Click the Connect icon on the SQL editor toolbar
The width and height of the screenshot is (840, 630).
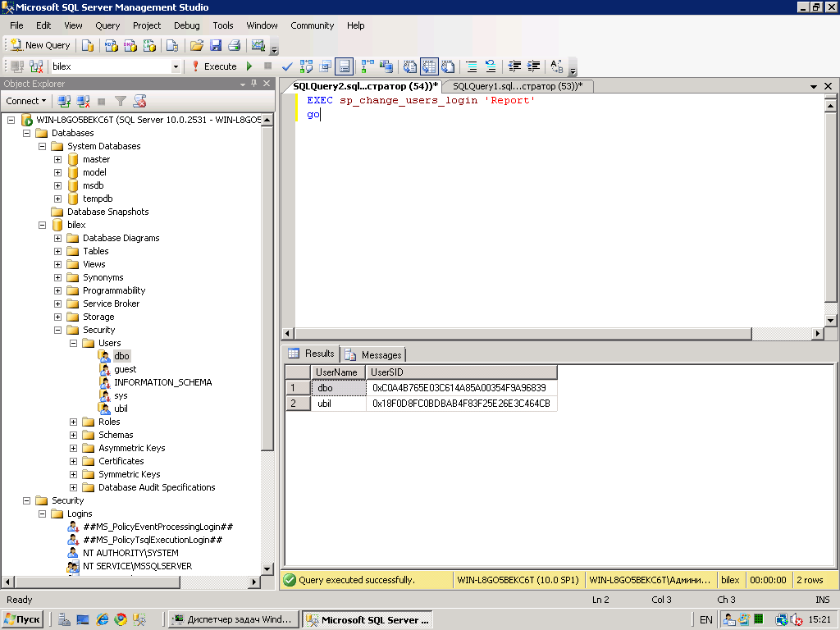[x=17, y=66]
